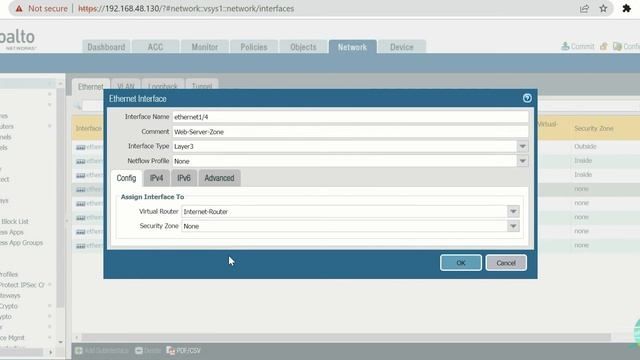Screen dimensions: 640x360
Task: Click Interface Type field Layer3
Action: click(x=344, y=146)
